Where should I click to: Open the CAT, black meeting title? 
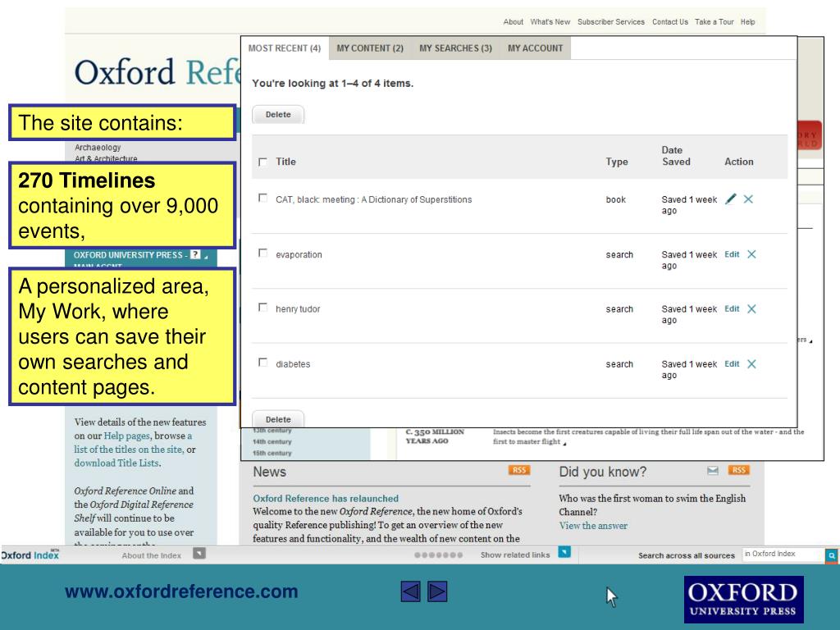(x=374, y=200)
